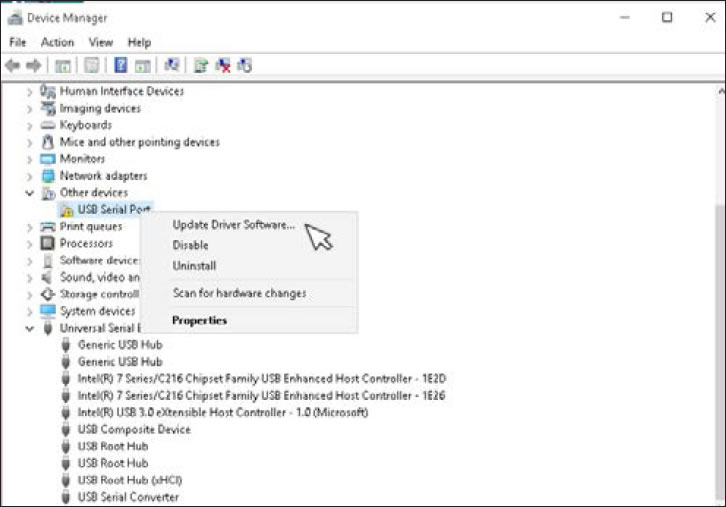Expand the Imaging devices node
726x507 pixels.
pyautogui.click(x=29, y=109)
